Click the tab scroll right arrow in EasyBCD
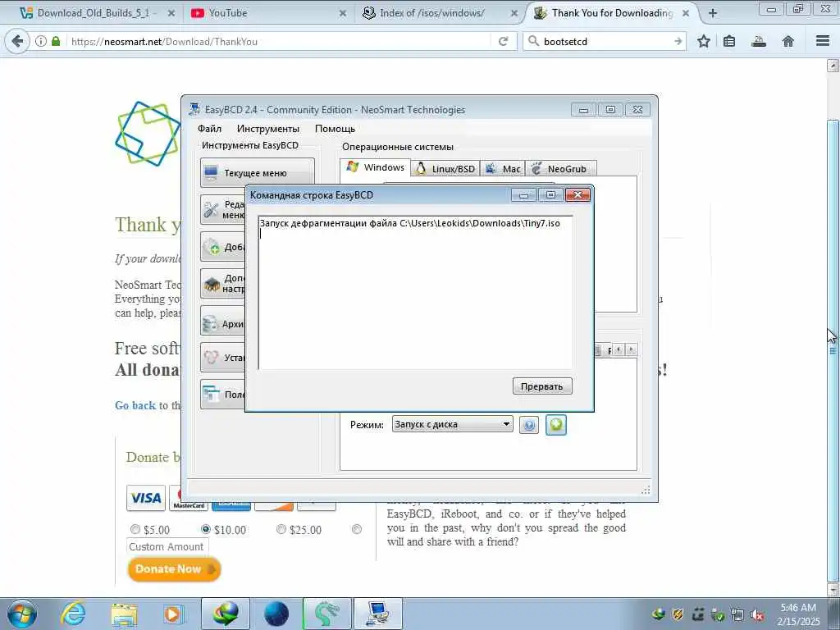This screenshot has width=840, height=630. point(632,349)
